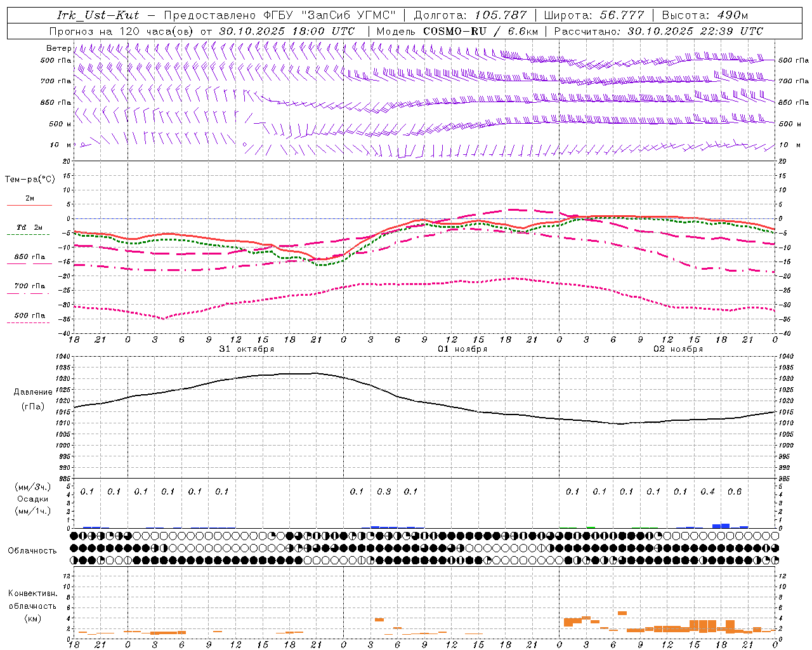Click the red line sample under legend "2м"
Screen dimensions: 812x650
coord(29,205)
